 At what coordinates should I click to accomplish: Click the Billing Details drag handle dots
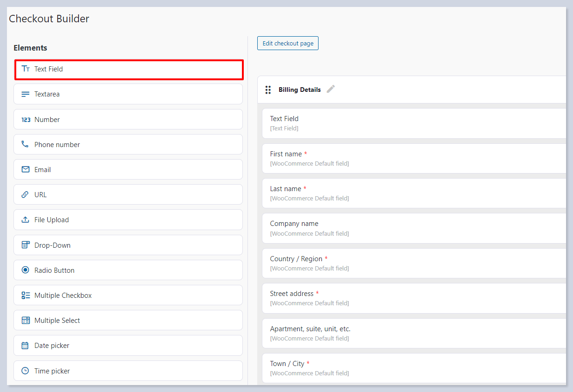pyautogui.click(x=268, y=90)
